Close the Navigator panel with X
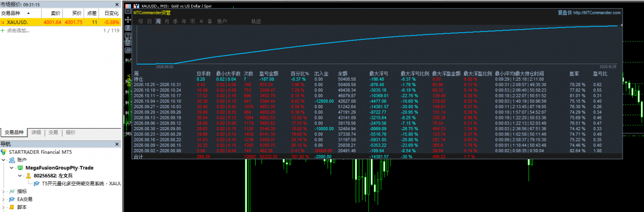 pos(117,144)
